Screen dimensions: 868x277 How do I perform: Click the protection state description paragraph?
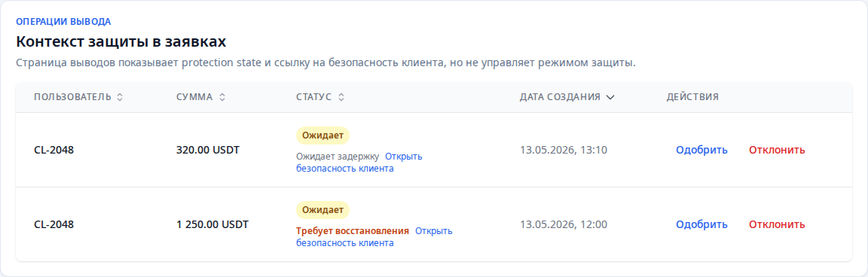click(x=325, y=62)
